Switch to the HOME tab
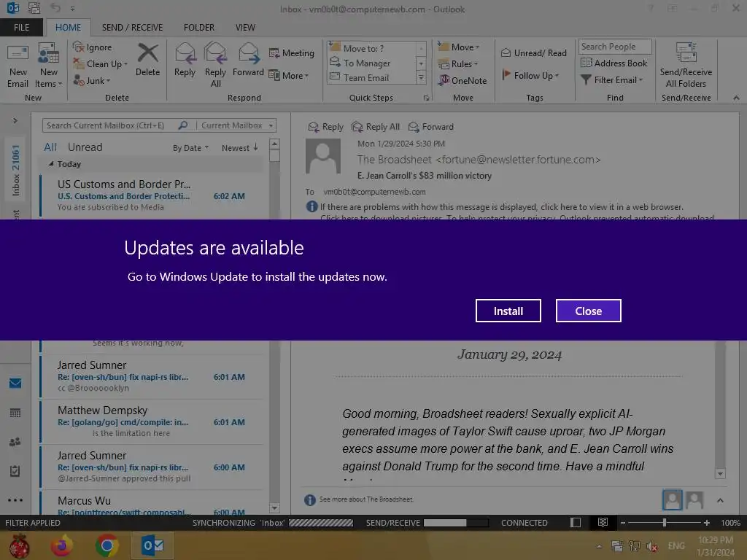747x560 pixels. (x=68, y=28)
